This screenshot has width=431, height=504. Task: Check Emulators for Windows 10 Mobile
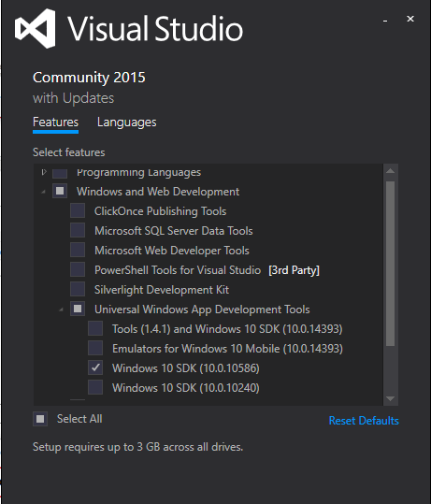pyautogui.click(x=95, y=348)
